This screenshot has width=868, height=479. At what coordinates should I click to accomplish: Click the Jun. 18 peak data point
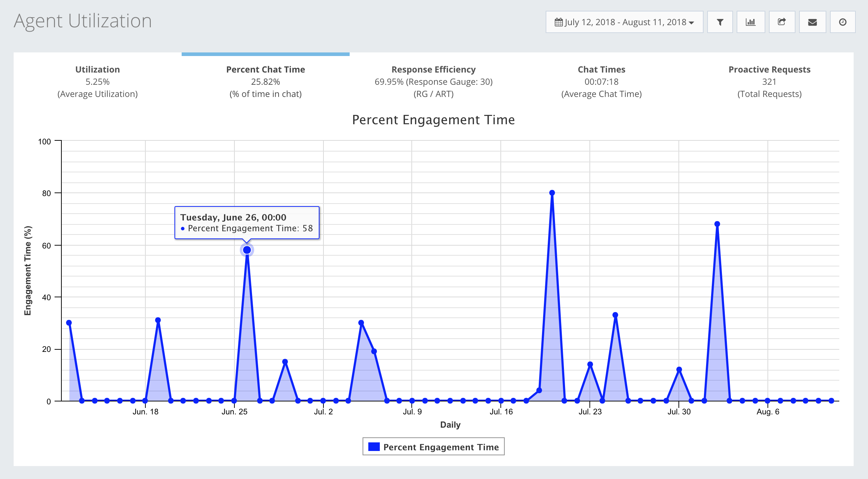click(158, 320)
